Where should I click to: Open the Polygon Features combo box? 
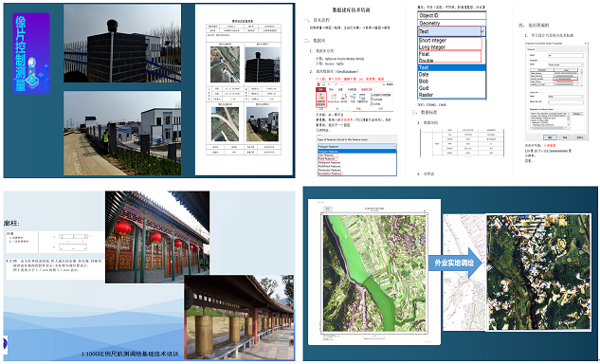pyautogui.click(x=356, y=147)
